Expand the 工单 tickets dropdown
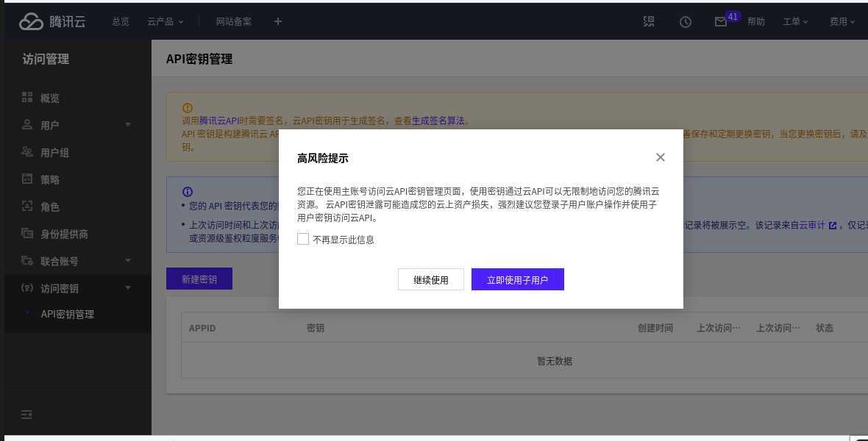The width and height of the screenshot is (868, 441). [x=795, y=21]
